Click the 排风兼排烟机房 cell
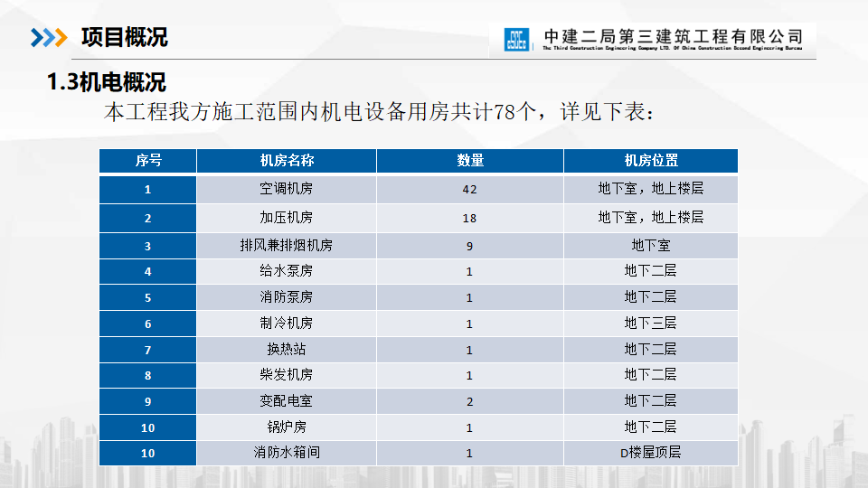The height and width of the screenshot is (488, 868). [x=287, y=245]
